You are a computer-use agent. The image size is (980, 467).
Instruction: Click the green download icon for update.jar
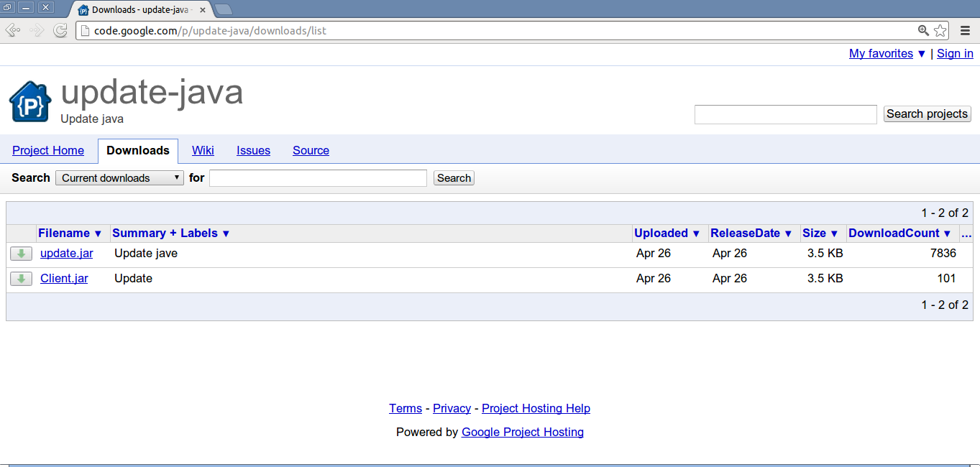20,253
